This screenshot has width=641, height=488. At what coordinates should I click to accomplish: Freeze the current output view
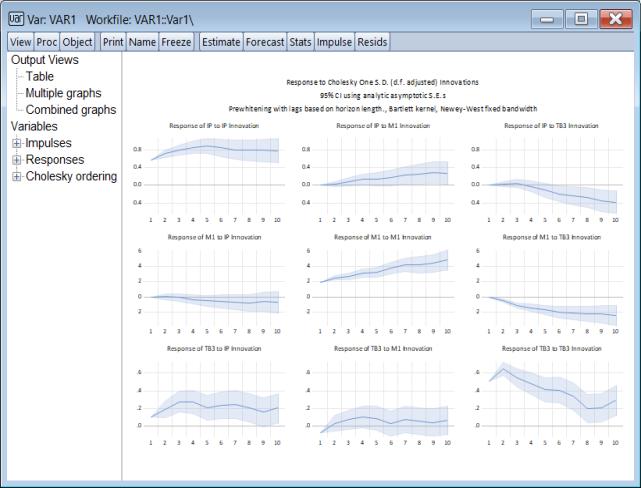click(x=177, y=42)
